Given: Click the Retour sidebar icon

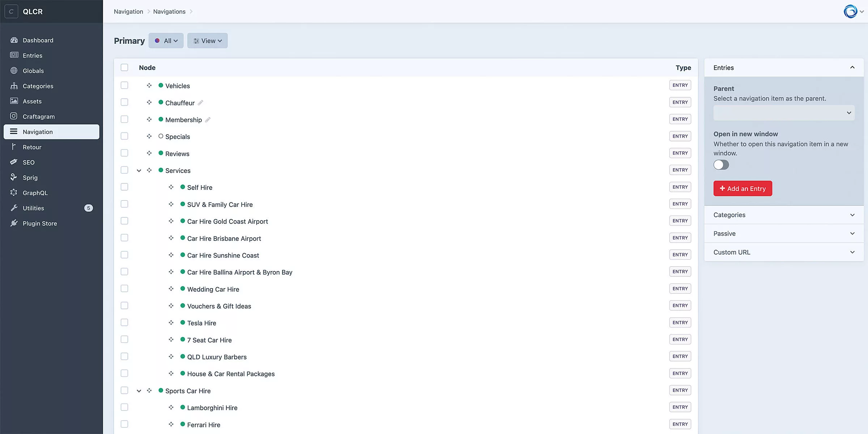Looking at the screenshot, I should coord(14,146).
